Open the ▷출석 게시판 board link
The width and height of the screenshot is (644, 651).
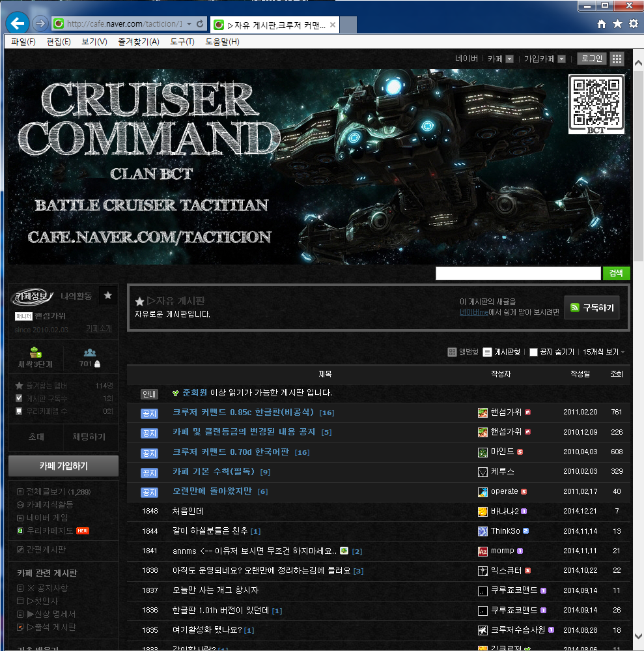tap(51, 628)
